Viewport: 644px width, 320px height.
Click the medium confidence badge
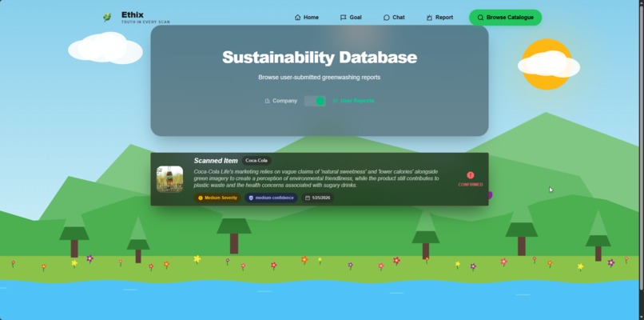tap(271, 198)
